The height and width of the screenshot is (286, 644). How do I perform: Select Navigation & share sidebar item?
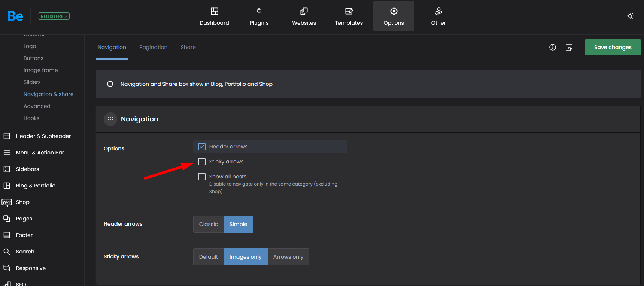pos(48,94)
